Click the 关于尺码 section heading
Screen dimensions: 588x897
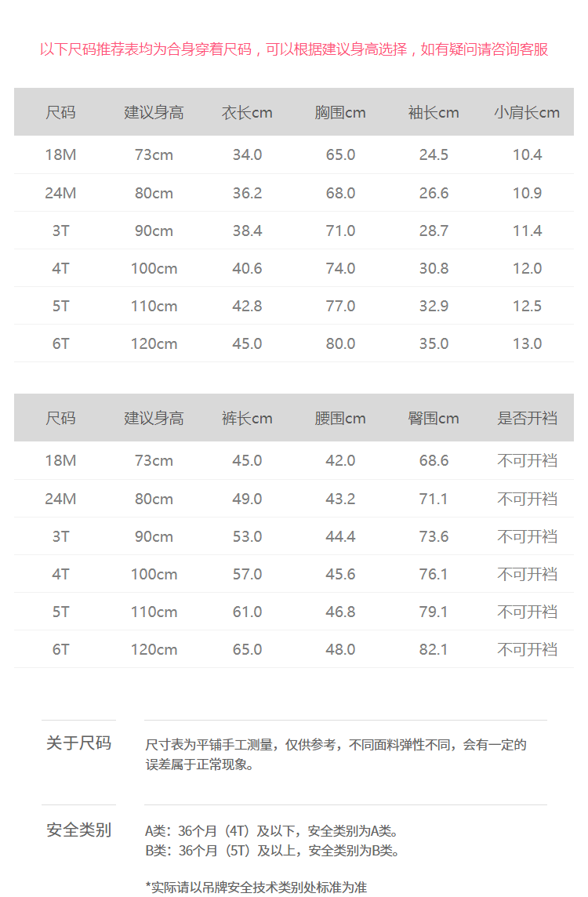[x=78, y=743]
